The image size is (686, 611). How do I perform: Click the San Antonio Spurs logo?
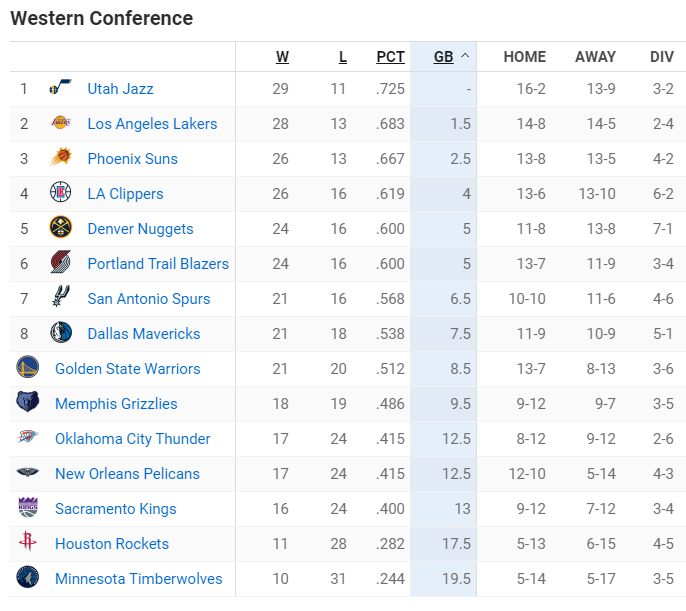[x=60, y=299]
